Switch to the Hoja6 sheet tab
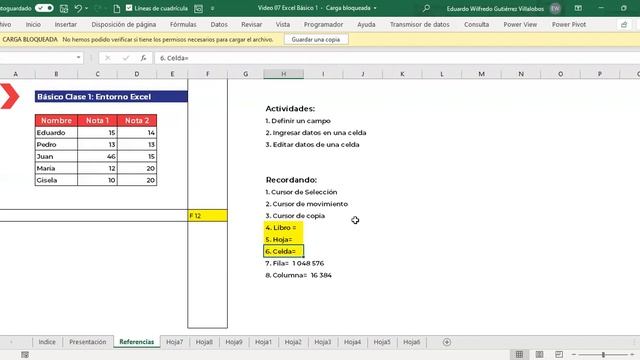The height and width of the screenshot is (360, 640). (x=411, y=342)
